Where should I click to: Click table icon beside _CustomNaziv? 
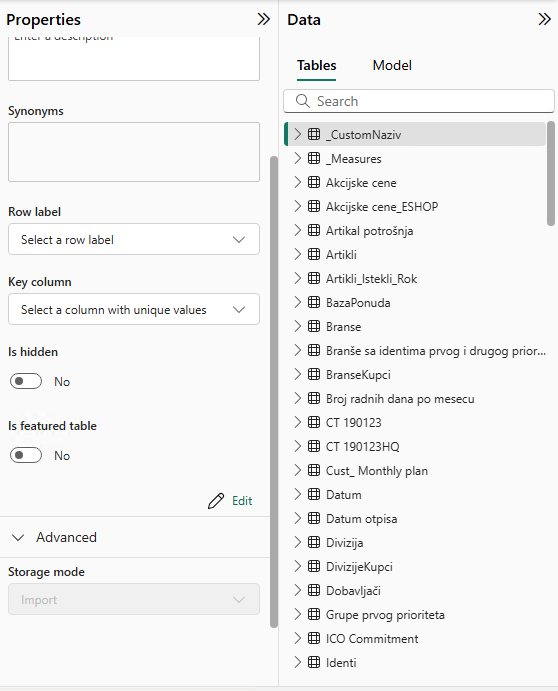[314, 134]
